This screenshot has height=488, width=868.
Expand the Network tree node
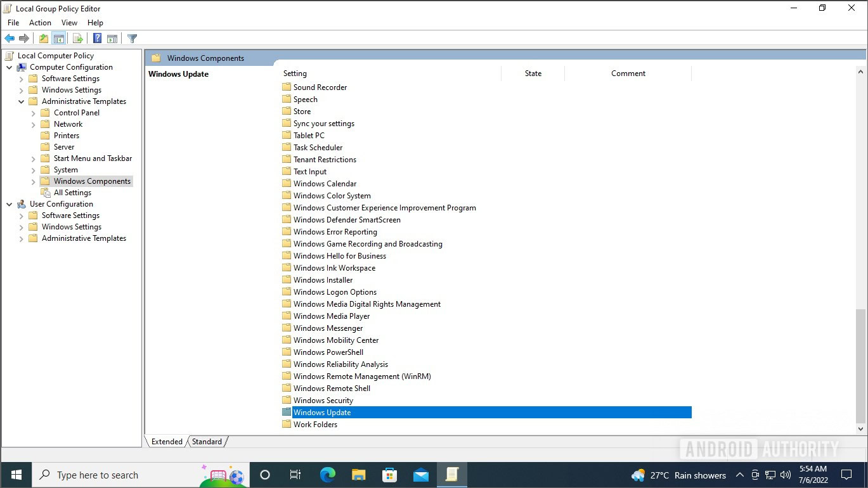click(x=33, y=124)
